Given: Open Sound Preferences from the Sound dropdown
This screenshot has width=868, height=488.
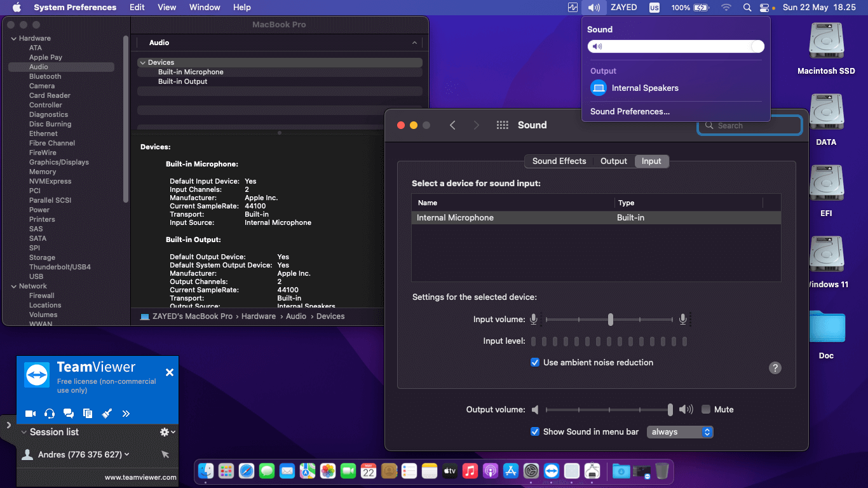Looking at the screenshot, I should pyautogui.click(x=630, y=112).
